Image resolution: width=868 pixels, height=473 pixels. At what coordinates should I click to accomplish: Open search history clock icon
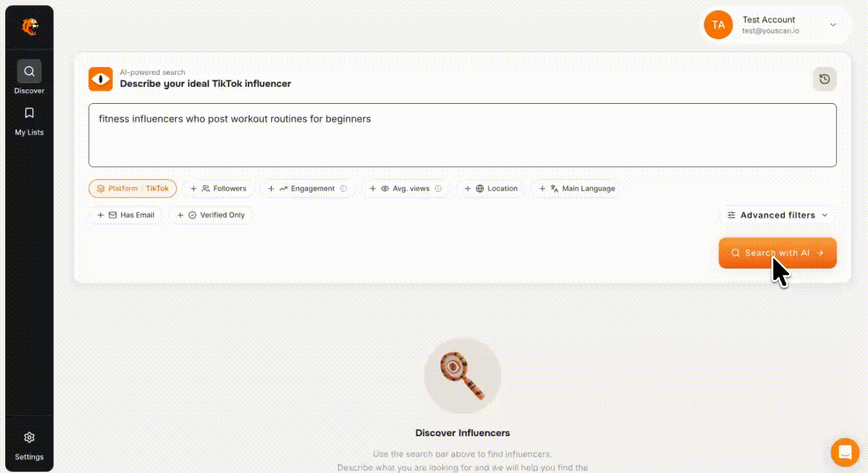(825, 79)
